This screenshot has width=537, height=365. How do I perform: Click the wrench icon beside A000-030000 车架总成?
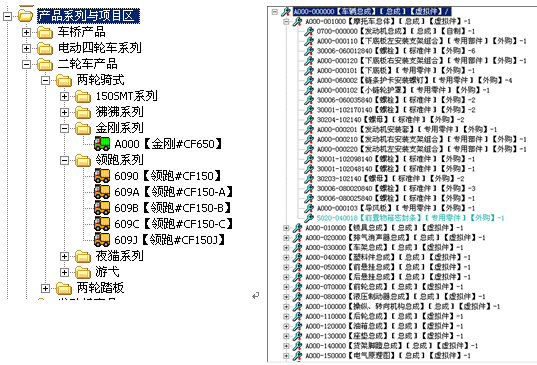tap(297, 247)
